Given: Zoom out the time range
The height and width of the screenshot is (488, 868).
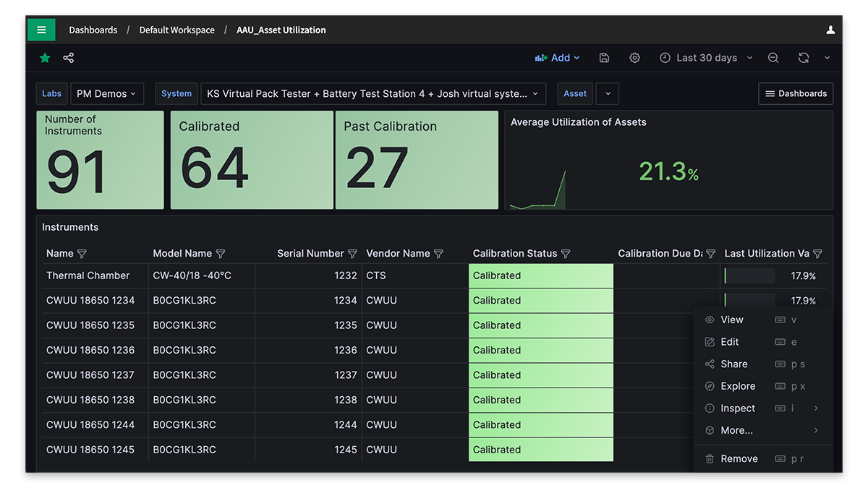Looking at the screenshot, I should tap(773, 58).
